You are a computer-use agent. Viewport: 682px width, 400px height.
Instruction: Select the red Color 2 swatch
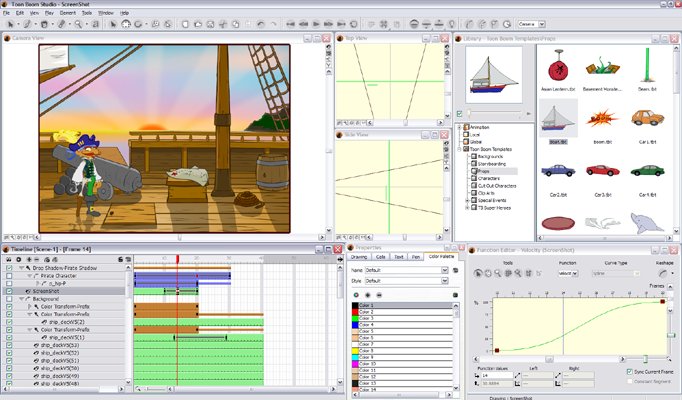point(355,312)
